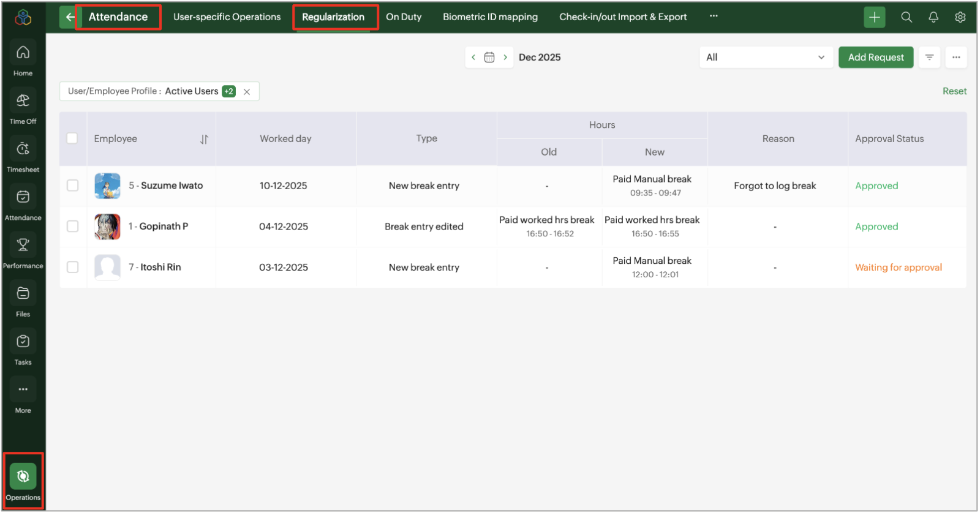Switch to the On Duty tab

[404, 17]
